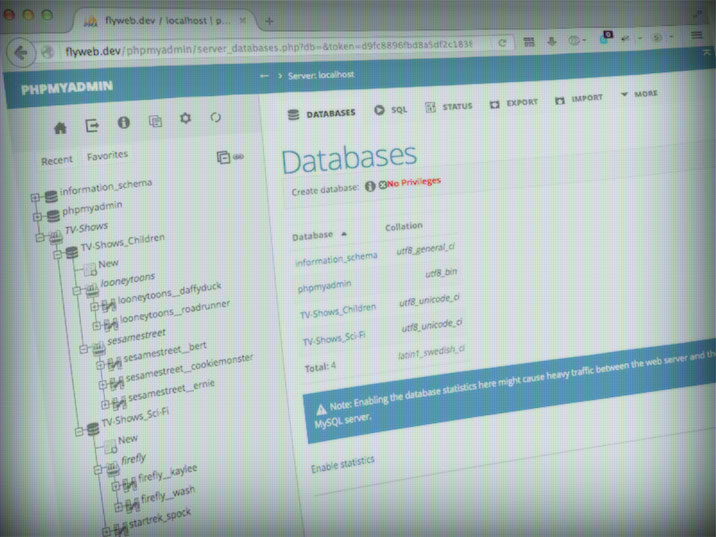Click New under TV-Shows_Children

109,264
